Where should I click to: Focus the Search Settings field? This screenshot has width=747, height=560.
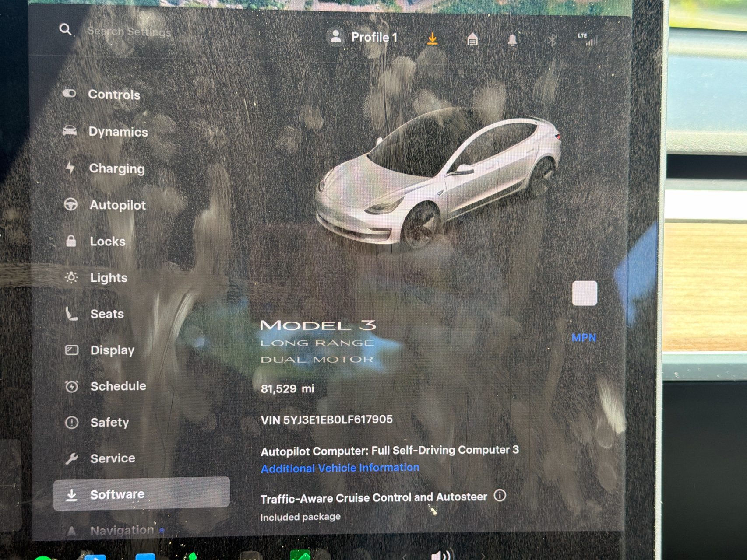(x=129, y=31)
